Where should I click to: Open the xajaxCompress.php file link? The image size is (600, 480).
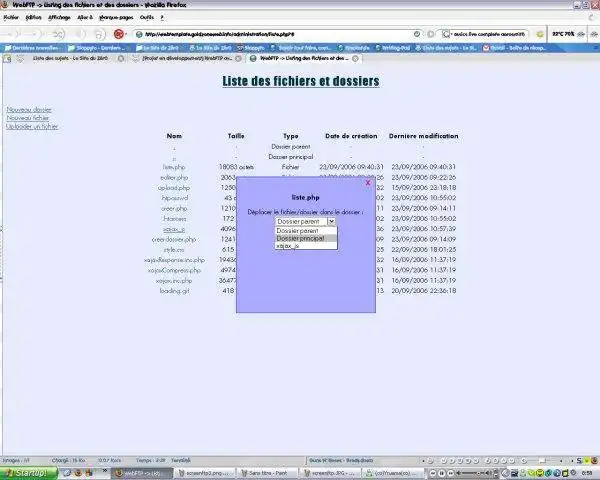pos(174,270)
